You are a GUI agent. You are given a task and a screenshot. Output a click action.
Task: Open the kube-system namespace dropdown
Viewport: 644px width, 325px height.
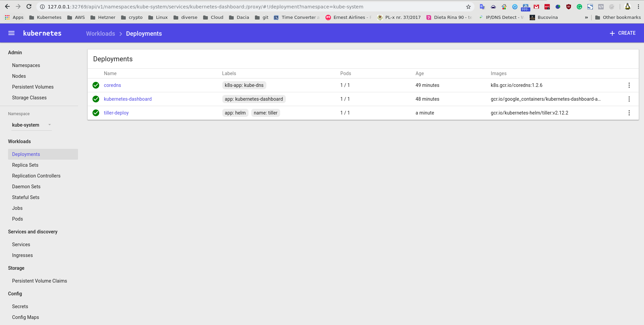coord(32,125)
